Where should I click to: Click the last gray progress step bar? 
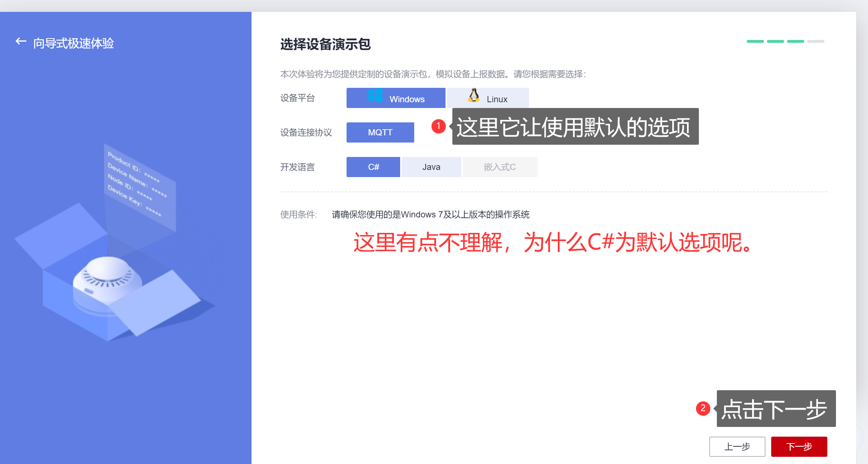(x=815, y=41)
